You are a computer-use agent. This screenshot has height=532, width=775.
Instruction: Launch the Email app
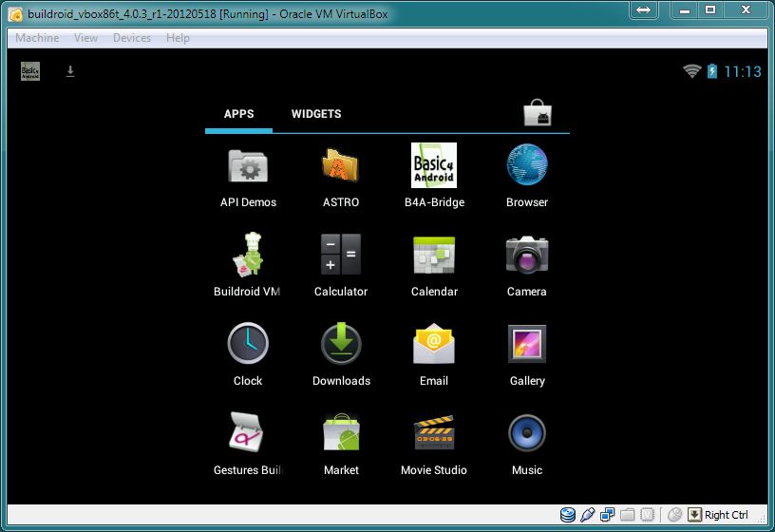[x=433, y=355]
